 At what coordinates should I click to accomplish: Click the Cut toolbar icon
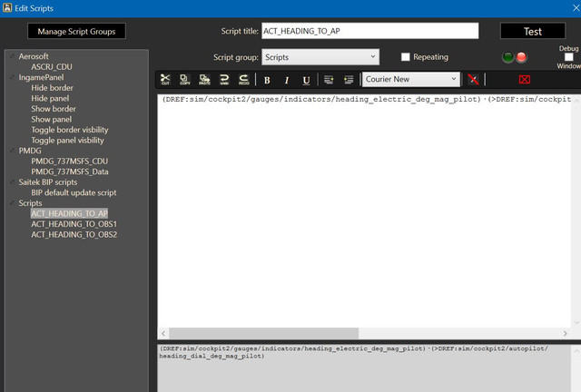165,79
